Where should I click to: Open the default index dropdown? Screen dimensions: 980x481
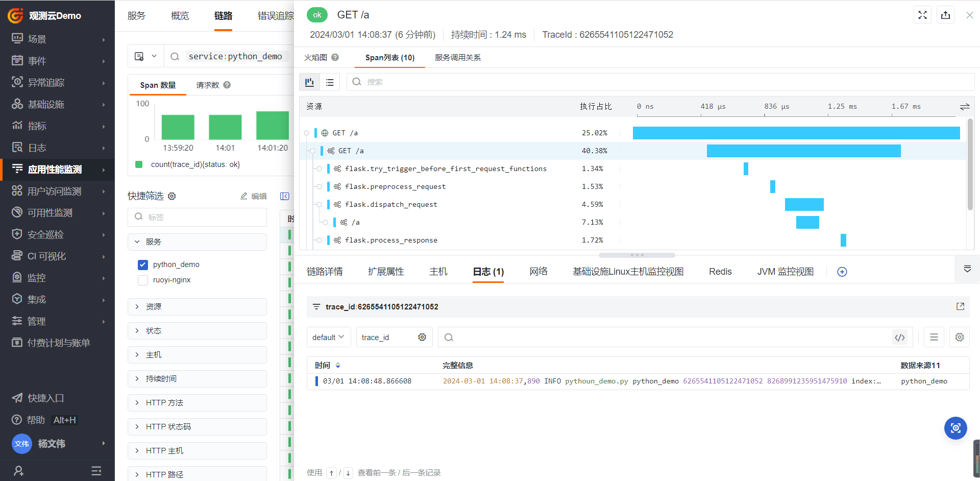[329, 338]
